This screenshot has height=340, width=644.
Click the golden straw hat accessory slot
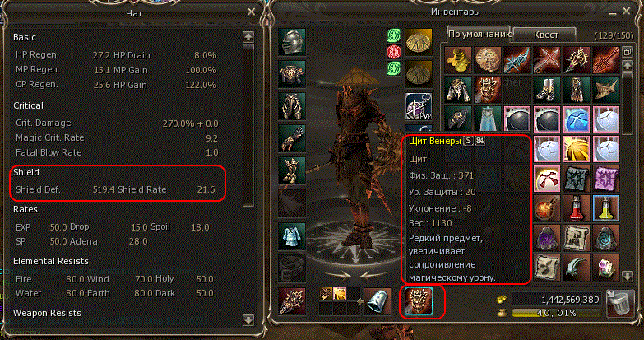[419, 42]
